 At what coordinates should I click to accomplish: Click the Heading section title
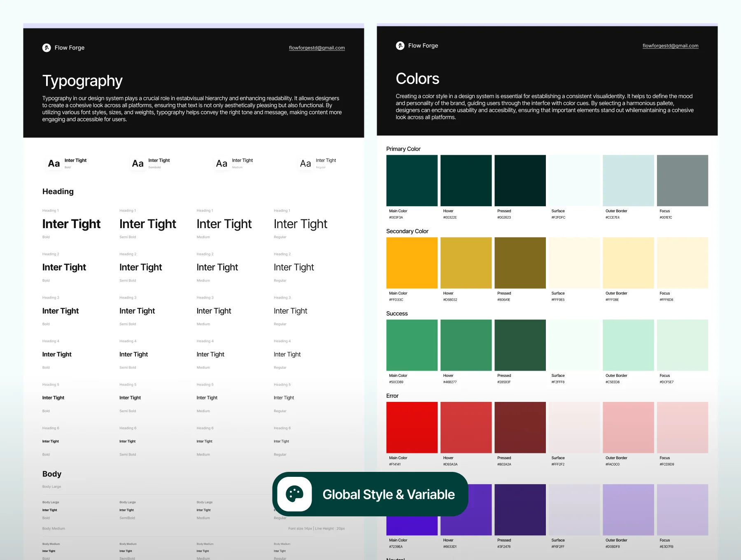[58, 191]
